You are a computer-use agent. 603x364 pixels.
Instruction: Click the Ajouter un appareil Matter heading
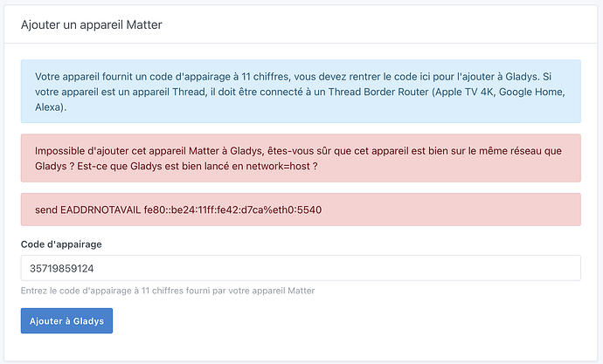(92, 24)
